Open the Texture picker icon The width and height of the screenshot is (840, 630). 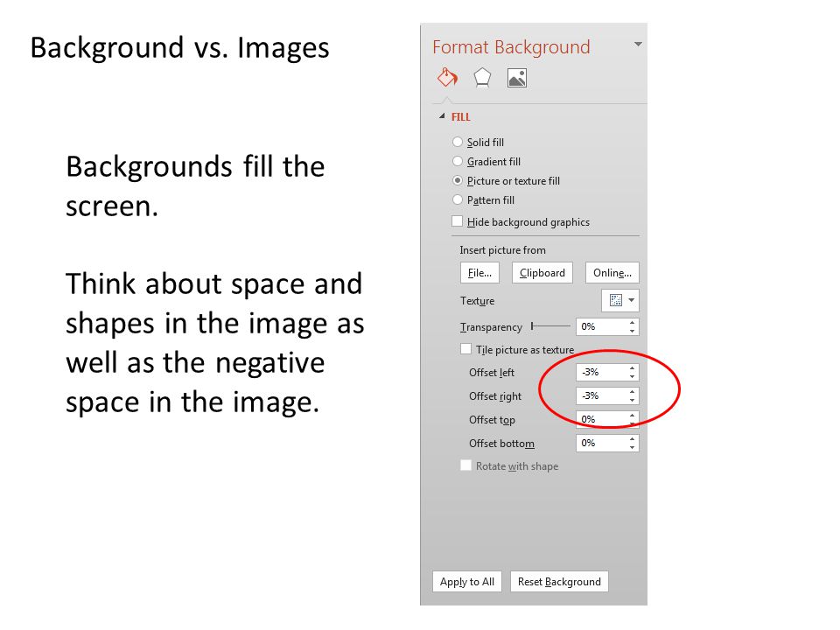[x=615, y=300]
